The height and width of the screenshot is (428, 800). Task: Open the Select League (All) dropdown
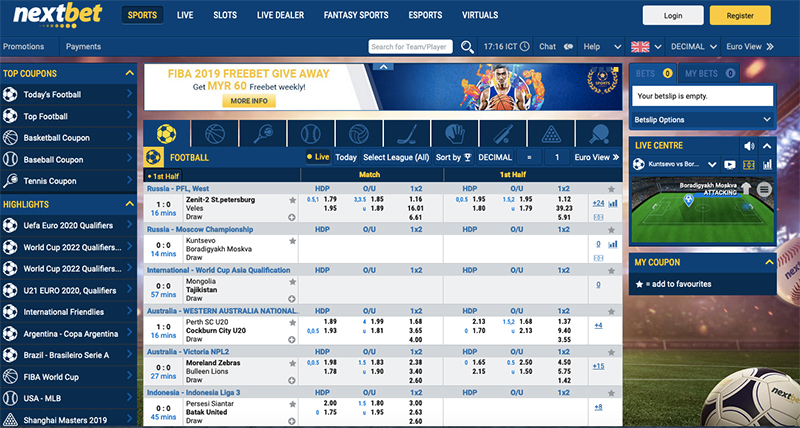click(x=396, y=157)
